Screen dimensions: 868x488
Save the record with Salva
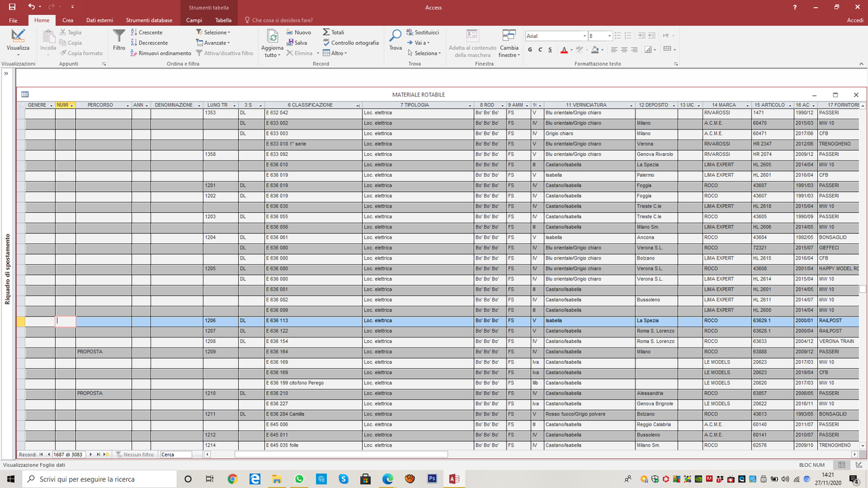click(x=296, y=43)
